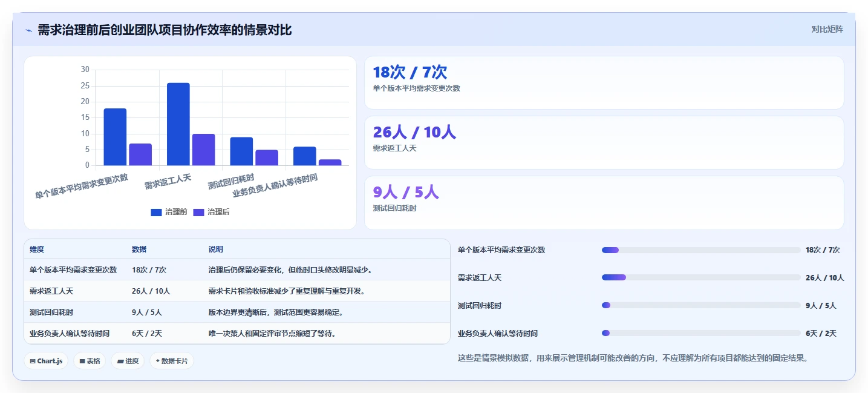Click progress list label 测试回归耗时
868x393 pixels.
tap(480, 306)
